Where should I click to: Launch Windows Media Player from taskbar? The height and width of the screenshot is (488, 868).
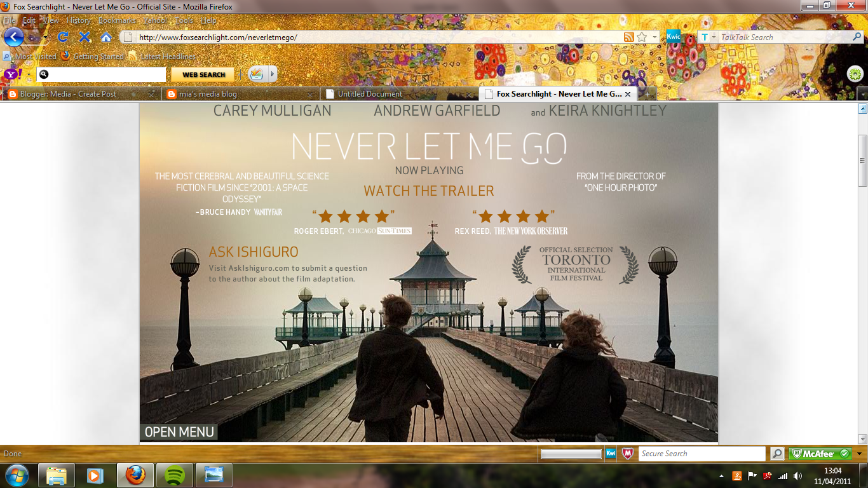click(x=95, y=475)
